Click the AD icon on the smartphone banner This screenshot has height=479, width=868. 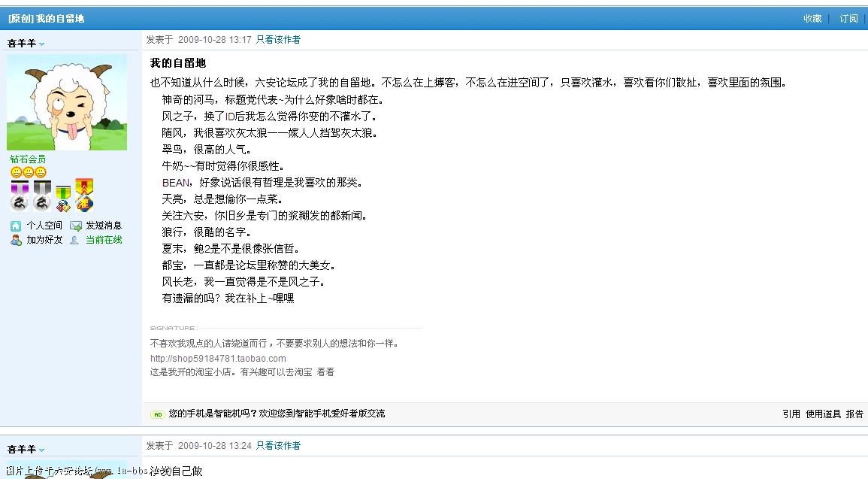157,414
